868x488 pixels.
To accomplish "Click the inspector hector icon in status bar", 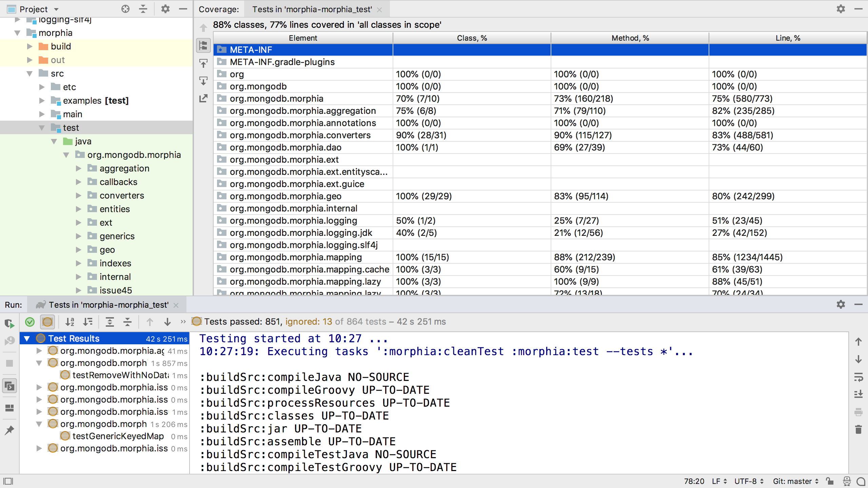I will pos(847,481).
